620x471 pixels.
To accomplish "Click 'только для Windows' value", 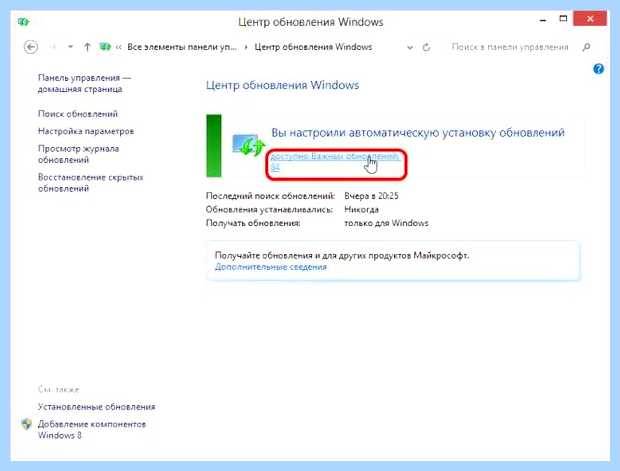I will tap(386, 223).
